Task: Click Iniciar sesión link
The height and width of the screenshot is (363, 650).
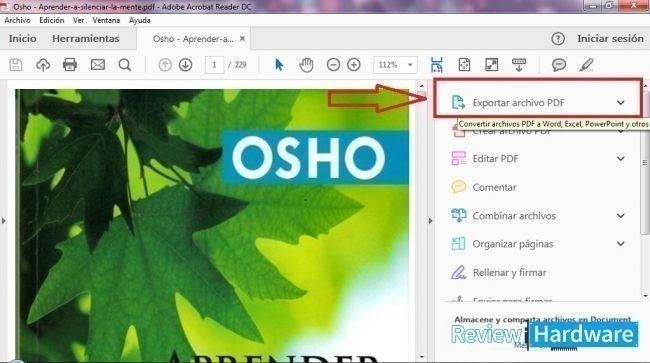Action: (610, 39)
